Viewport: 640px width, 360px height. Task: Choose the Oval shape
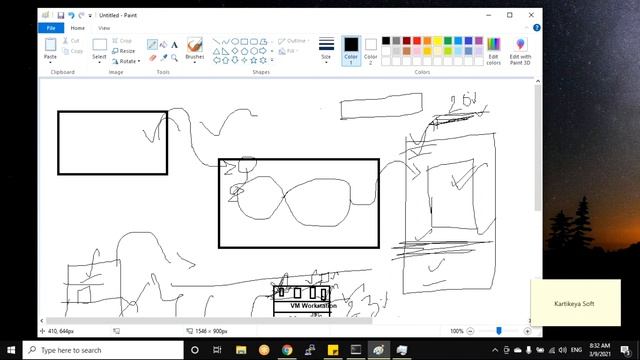[x=235, y=41]
